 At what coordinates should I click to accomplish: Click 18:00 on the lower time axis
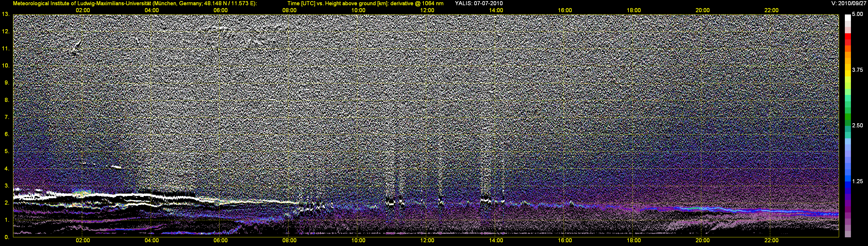633,240
